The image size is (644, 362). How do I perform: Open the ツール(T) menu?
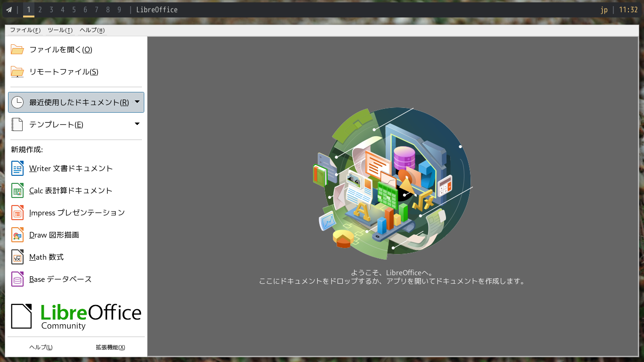click(60, 30)
